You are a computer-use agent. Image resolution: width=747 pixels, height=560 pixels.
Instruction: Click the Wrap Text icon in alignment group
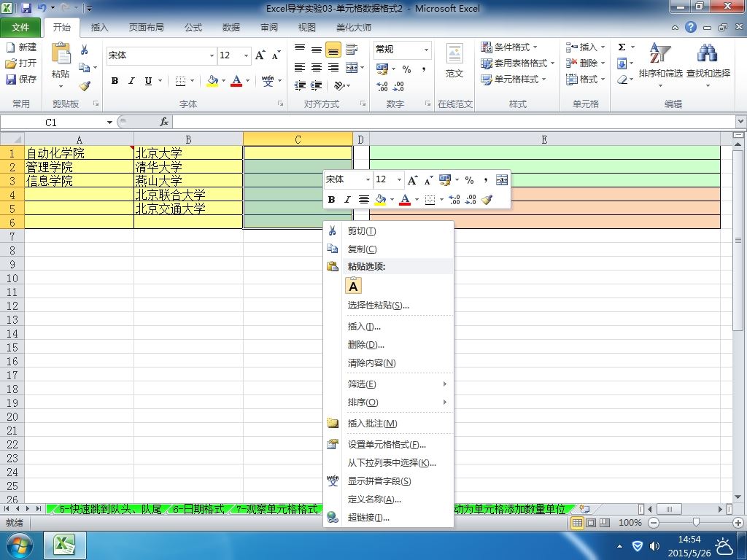(x=352, y=49)
